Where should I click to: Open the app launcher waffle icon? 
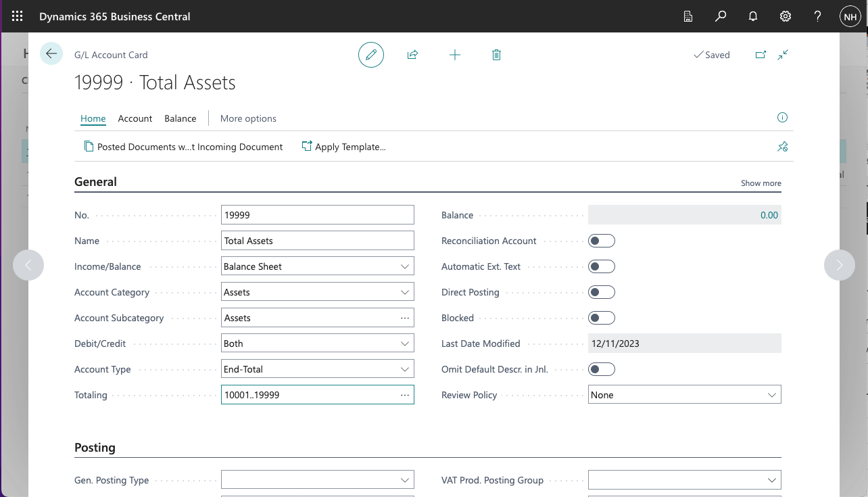click(x=18, y=16)
